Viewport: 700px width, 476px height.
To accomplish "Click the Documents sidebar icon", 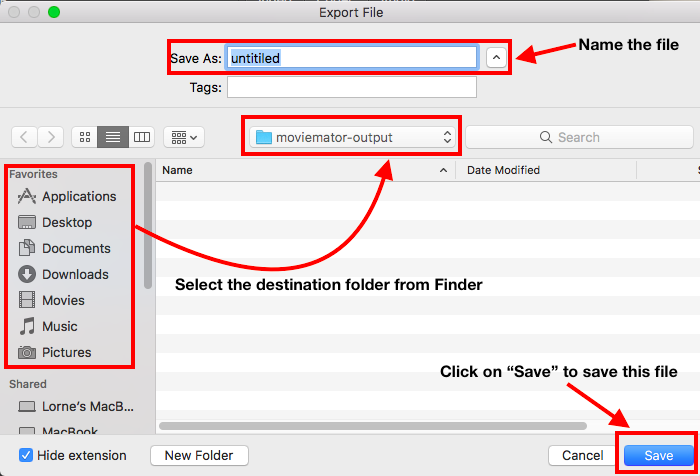I will click(x=27, y=248).
